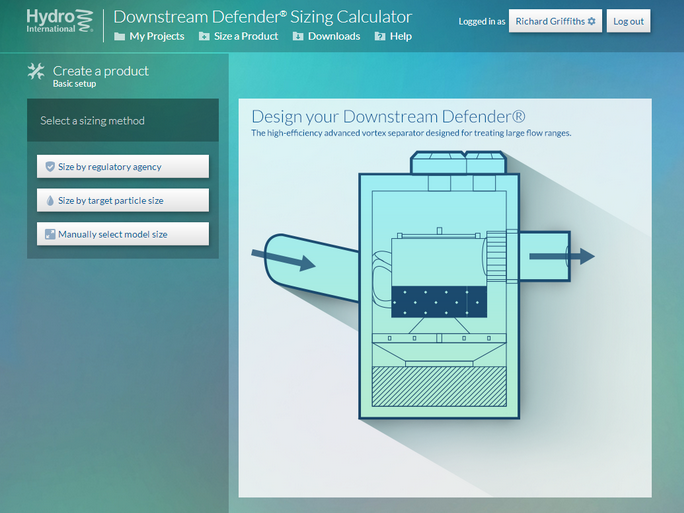The width and height of the screenshot is (684, 513).
Task: Click the Downstream Defender separator illustration
Action: 423,284
